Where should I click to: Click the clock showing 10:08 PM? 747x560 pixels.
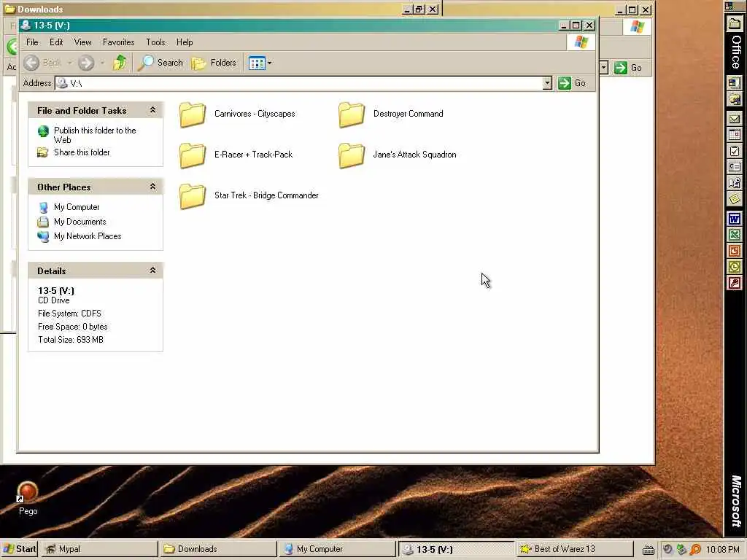point(723,550)
